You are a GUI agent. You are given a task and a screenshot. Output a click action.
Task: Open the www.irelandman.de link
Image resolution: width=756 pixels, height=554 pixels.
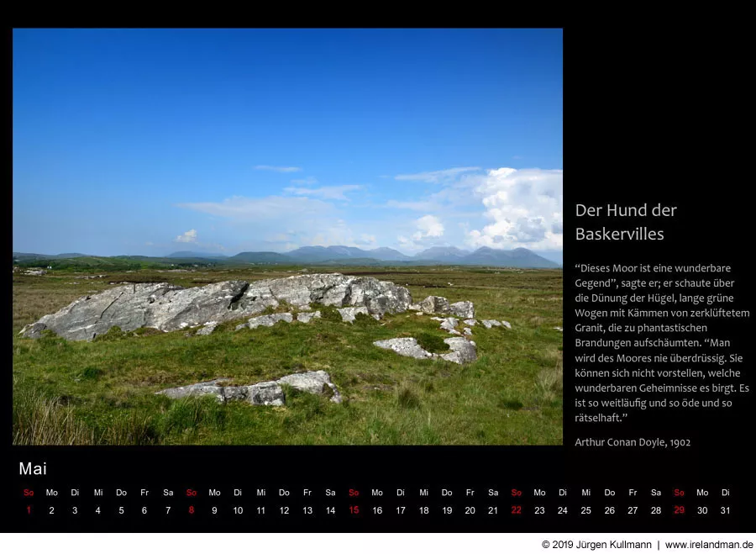click(x=709, y=545)
